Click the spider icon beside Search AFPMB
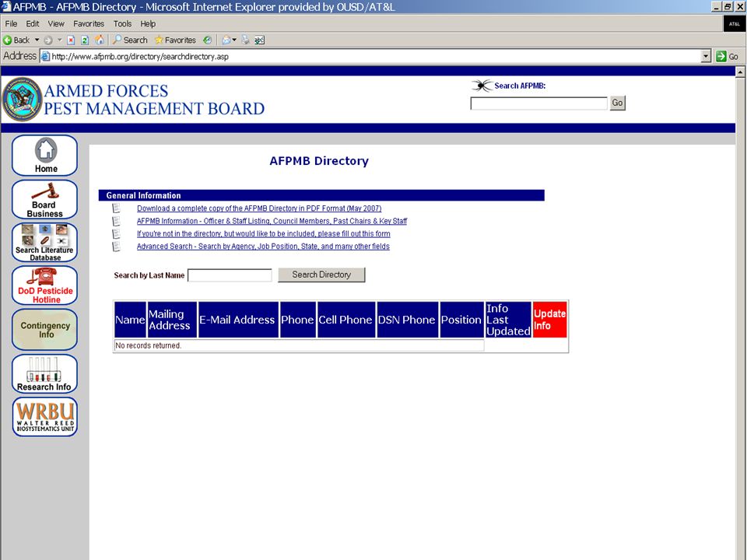747x560 pixels. [482, 86]
